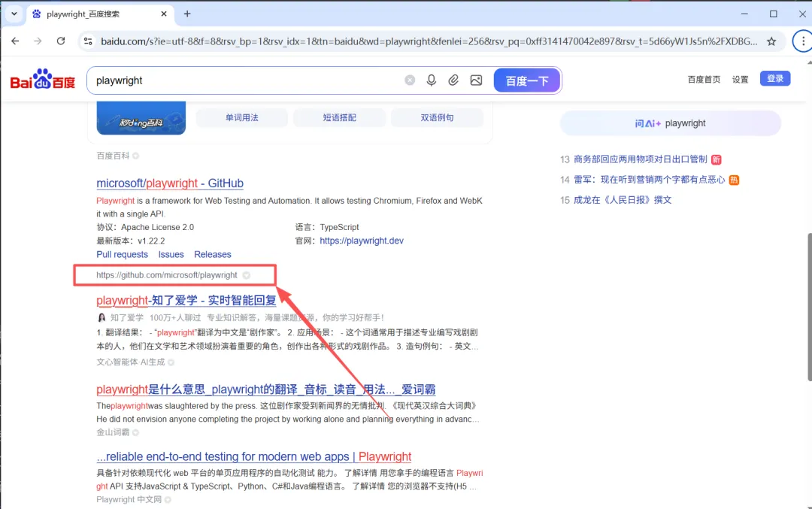Click icon beside github.com/microsoft/playwright URL

(247, 275)
